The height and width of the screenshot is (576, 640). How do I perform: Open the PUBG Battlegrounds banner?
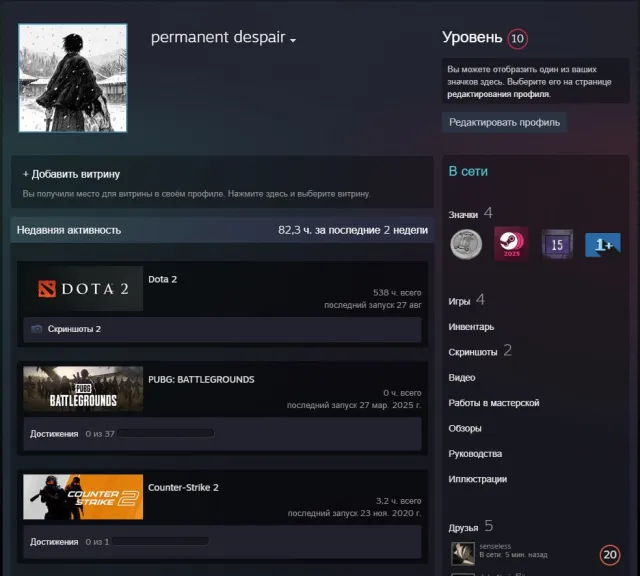[83, 389]
